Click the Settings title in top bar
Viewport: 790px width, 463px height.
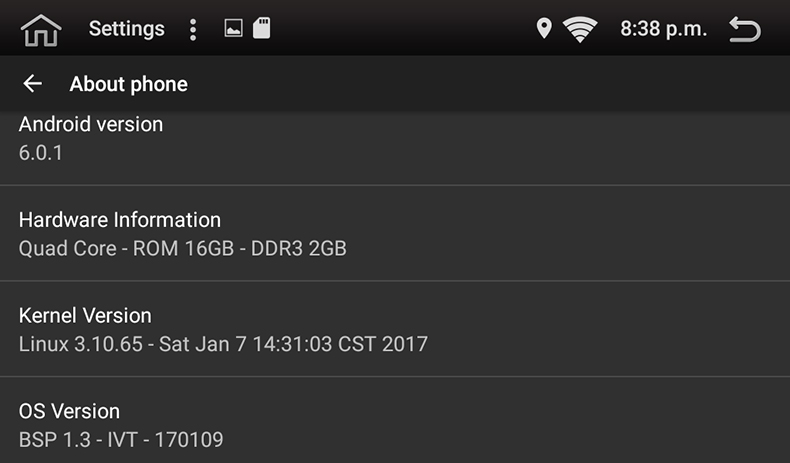click(x=126, y=29)
